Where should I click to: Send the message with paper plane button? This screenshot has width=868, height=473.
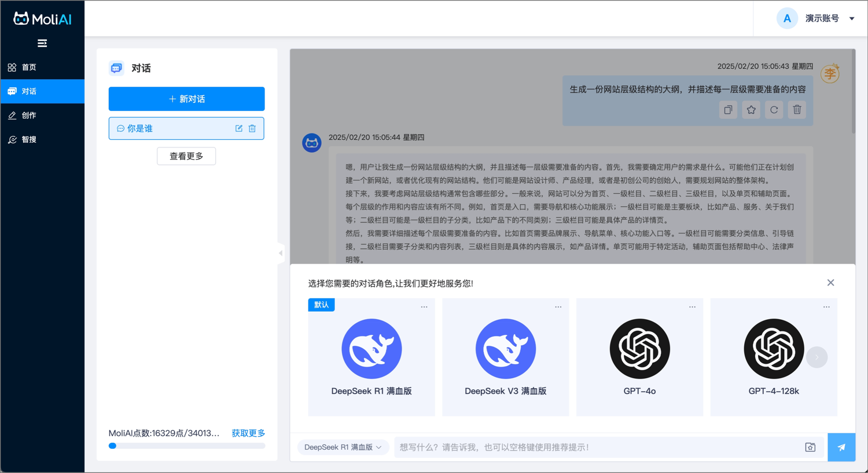pos(841,447)
